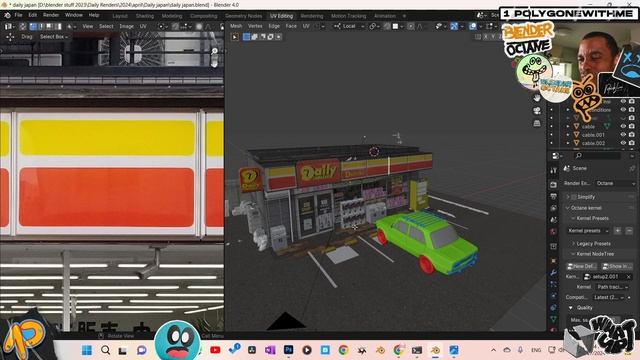Open the File menu
The width and height of the screenshot is (640, 360).
[x=18, y=15]
